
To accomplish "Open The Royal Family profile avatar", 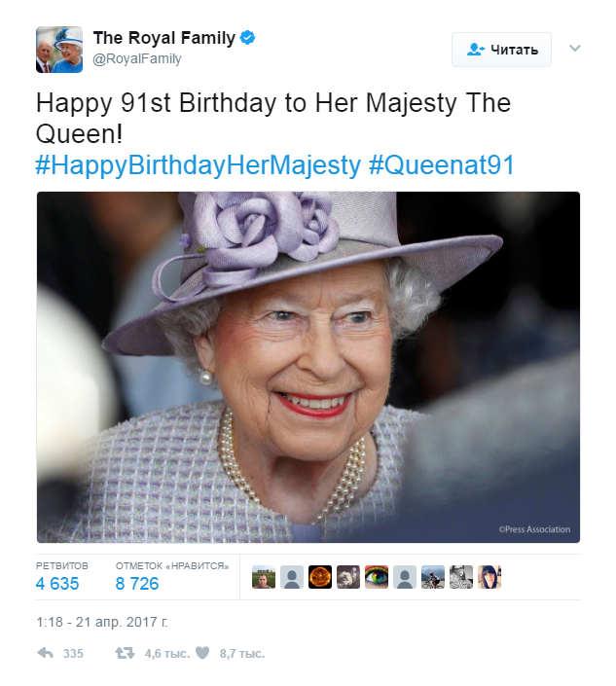I will [59, 50].
